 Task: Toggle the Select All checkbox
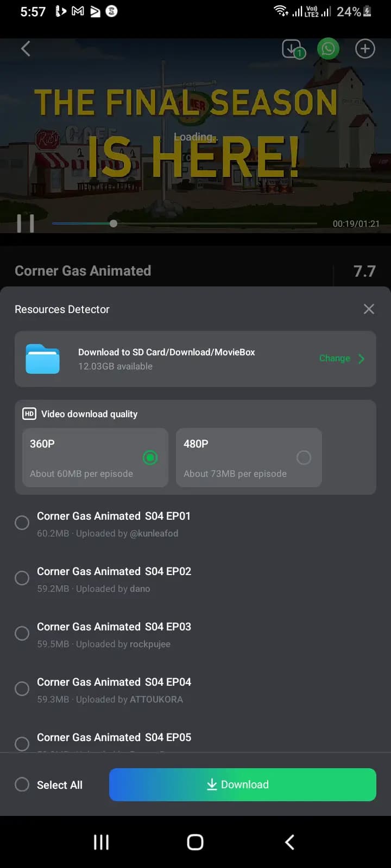point(22,784)
